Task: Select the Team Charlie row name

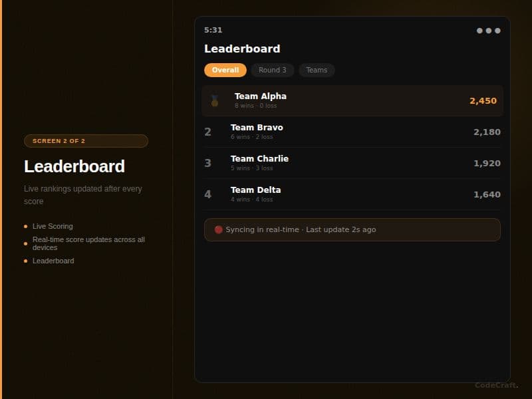Action: point(259,159)
